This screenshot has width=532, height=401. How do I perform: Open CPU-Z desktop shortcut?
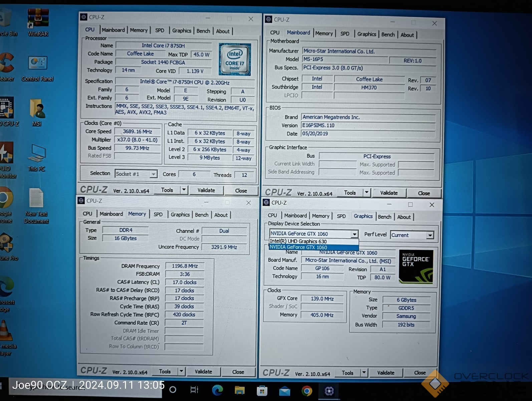coord(8,112)
